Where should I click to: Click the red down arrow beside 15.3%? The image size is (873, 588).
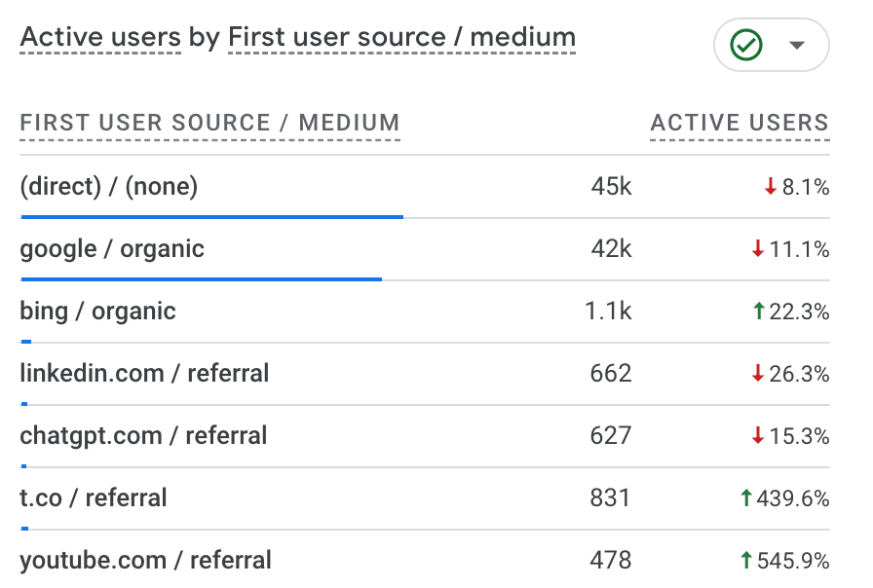click(757, 436)
